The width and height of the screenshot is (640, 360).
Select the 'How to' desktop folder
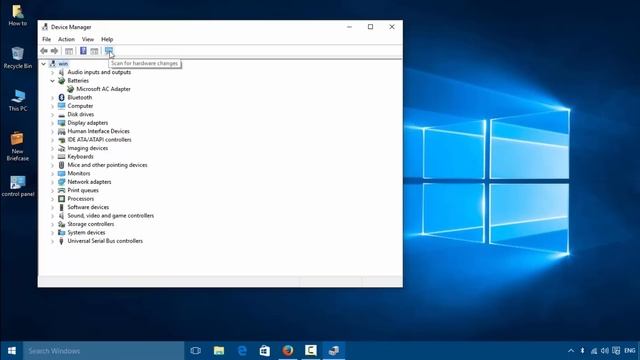click(18, 16)
